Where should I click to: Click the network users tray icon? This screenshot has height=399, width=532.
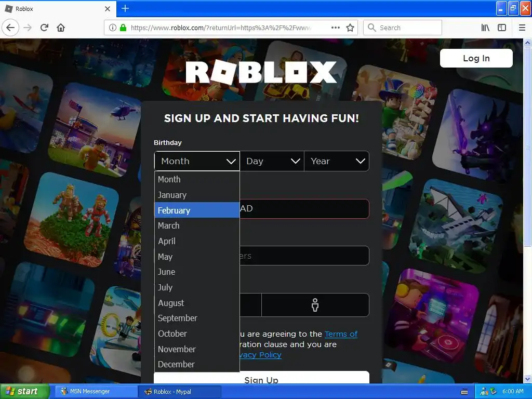point(484,391)
